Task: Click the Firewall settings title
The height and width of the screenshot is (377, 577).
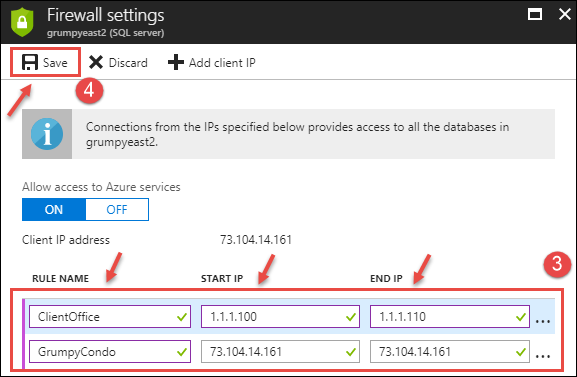Action: pyautogui.click(x=106, y=15)
